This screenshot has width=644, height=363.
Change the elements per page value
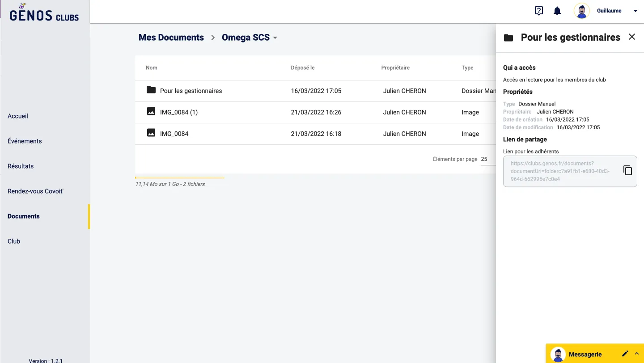click(x=487, y=159)
